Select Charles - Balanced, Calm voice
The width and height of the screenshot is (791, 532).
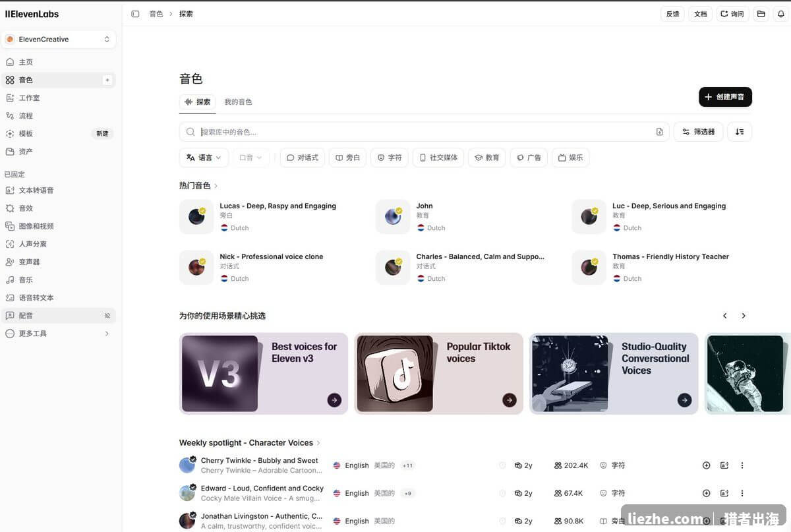coord(481,256)
